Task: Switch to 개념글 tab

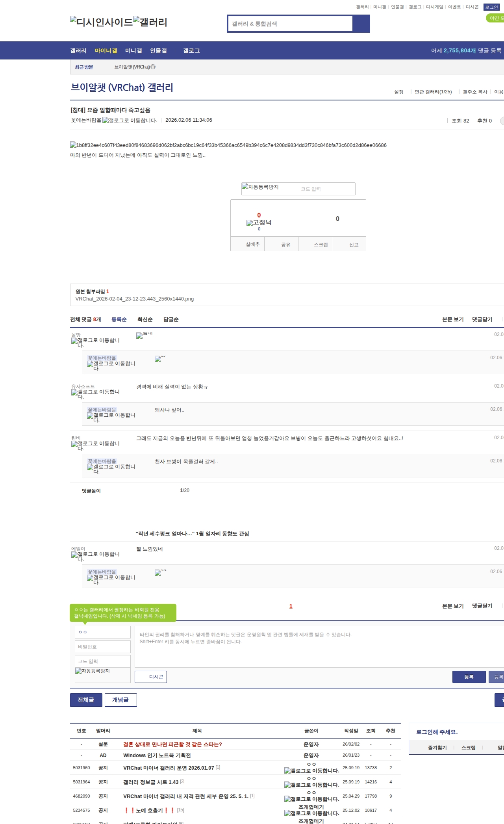Action: tap(120, 700)
